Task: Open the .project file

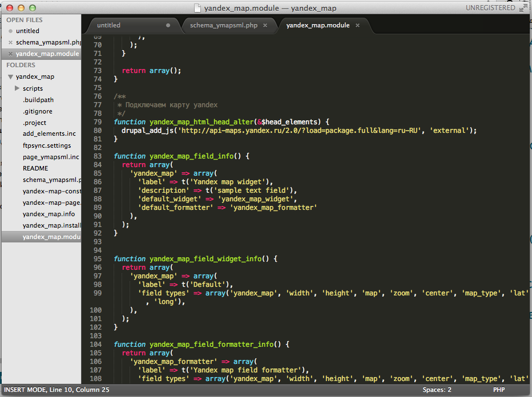Action: [34, 123]
